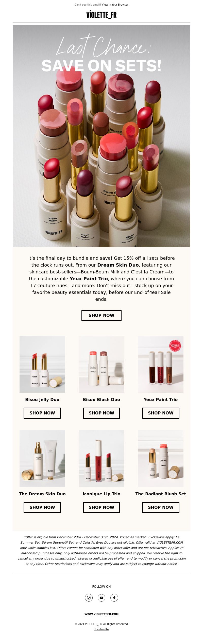Viewport: 203px width, 644px height.
Task: Open the Iconique Lip Trio product image
Action: (101, 459)
